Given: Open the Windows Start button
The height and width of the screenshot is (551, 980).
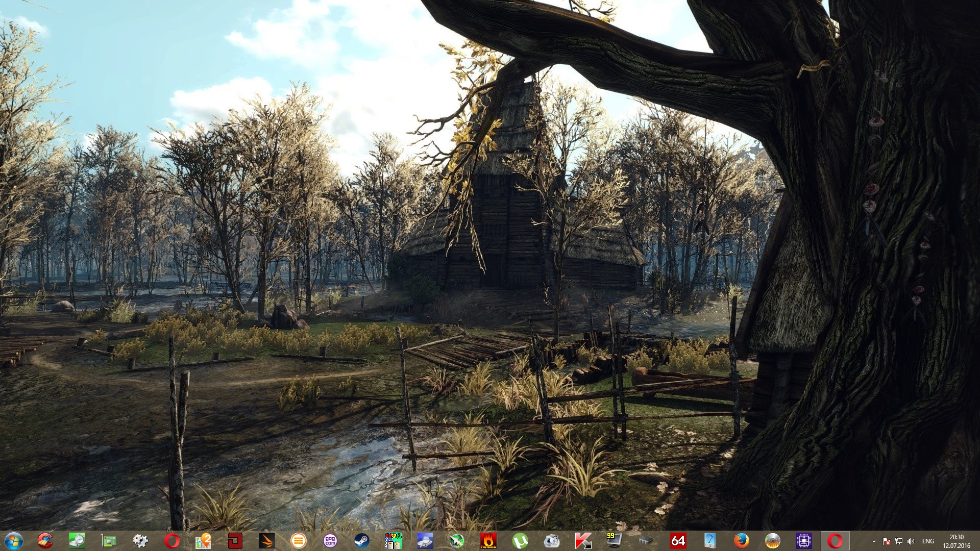Looking at the screenshot, I should tap(13, 541).
